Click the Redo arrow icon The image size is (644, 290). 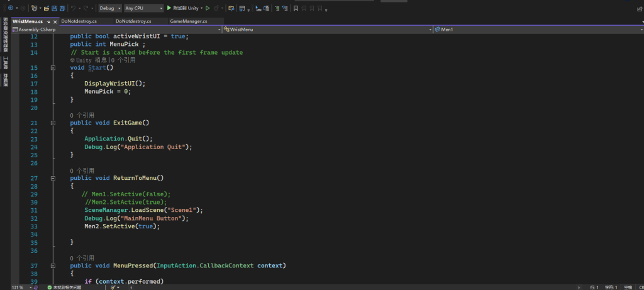pyautogui.click(x=86, y=8)
